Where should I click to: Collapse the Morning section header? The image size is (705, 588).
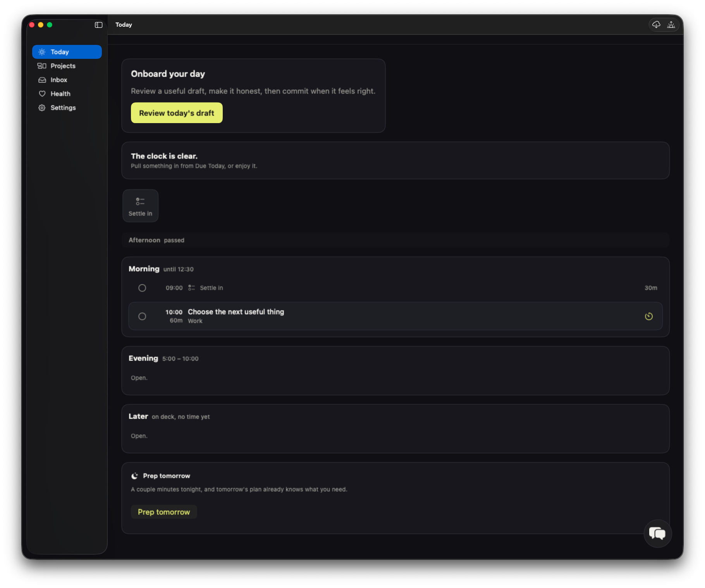pos(161,269)
